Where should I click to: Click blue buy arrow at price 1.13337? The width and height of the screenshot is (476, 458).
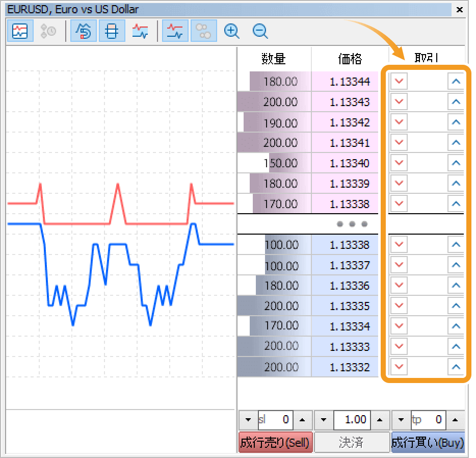[456, 265]
